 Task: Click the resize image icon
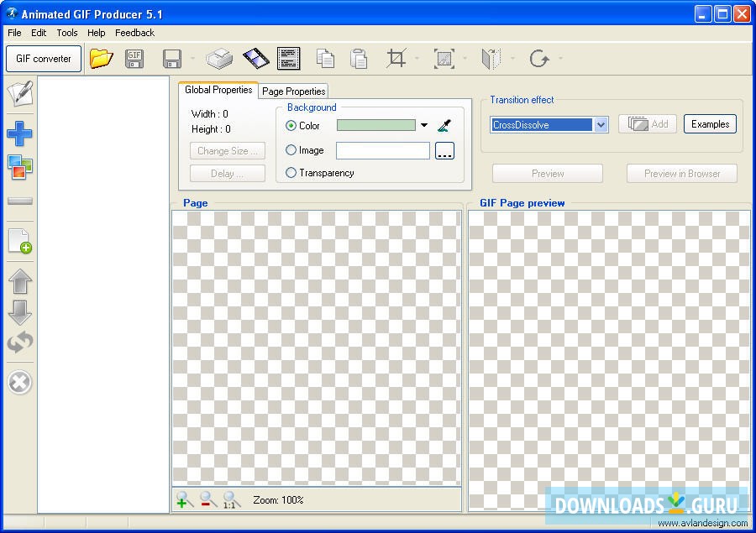(444, 59)
